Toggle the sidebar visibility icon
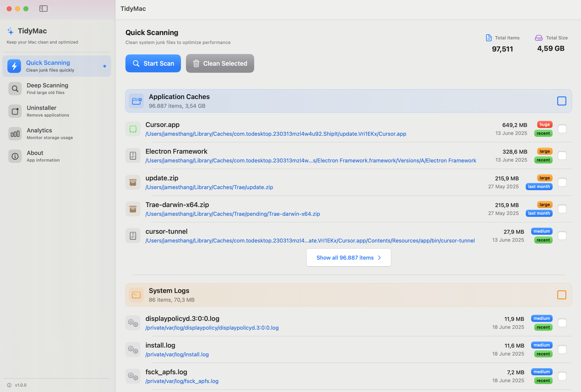This screenshot has width=581, height=392. tap(43, 9)
